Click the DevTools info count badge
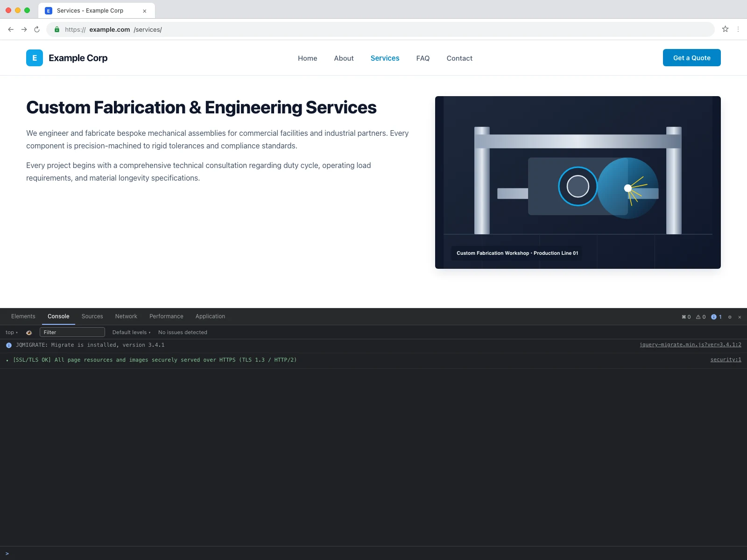The height and width of the screenshot is (560, 747). (716, 317)
